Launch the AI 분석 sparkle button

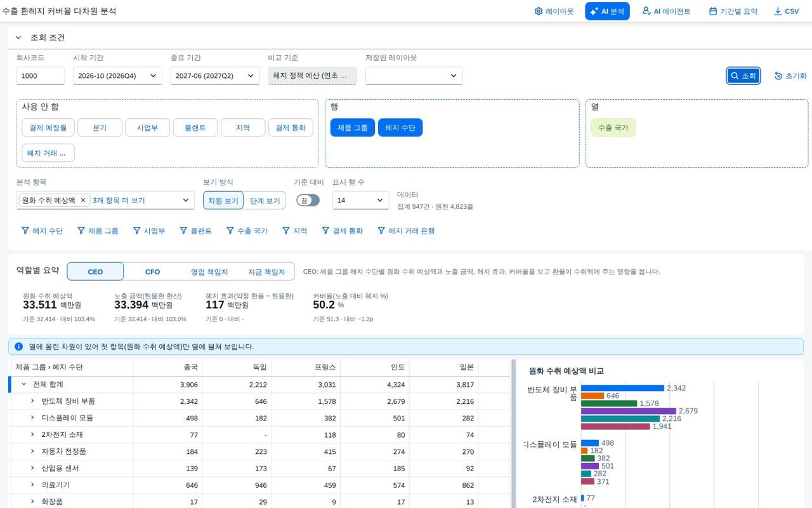[607, 11]
